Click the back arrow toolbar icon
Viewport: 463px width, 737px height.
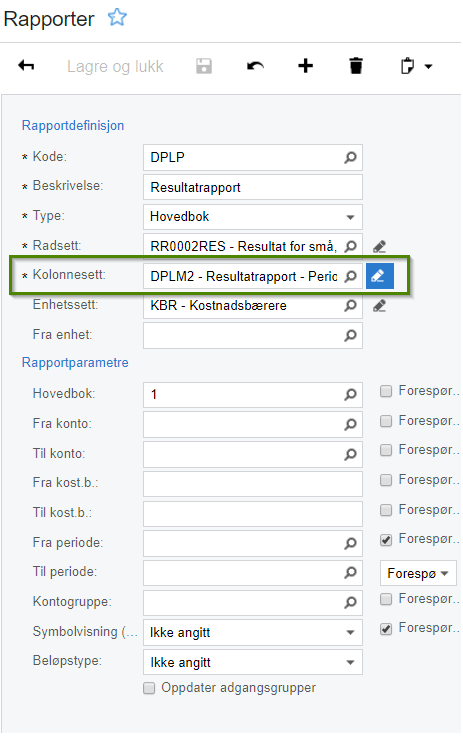coord(26,66)
